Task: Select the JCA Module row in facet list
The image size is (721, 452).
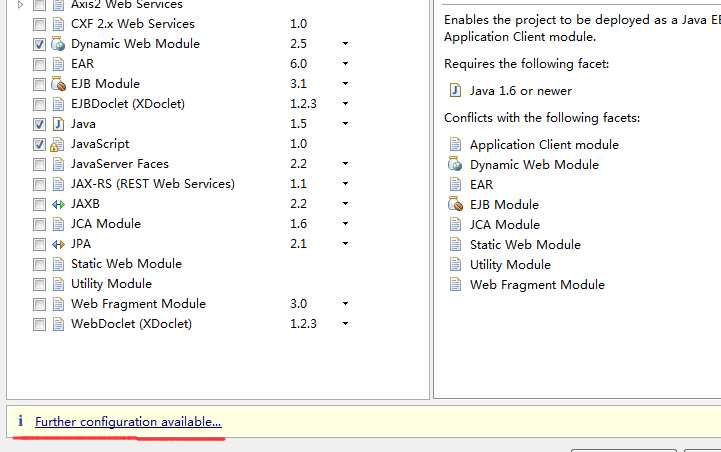Action: (x=106, y=223)
